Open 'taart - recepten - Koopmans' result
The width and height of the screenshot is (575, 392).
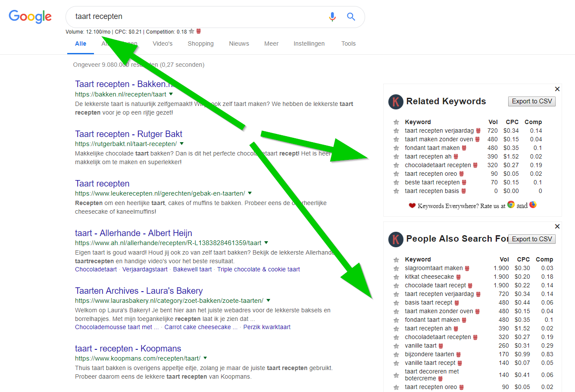tap(128, 348)
